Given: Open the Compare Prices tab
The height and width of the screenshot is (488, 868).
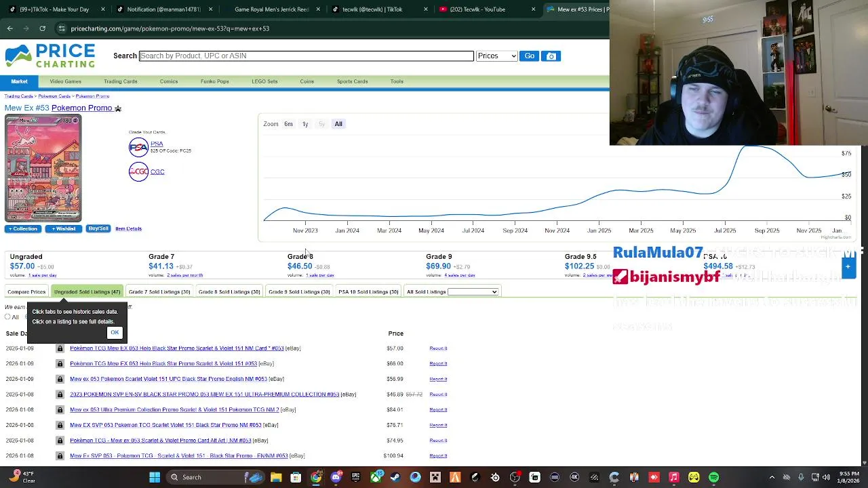Looking at the screenshot, I should (26, 292).
